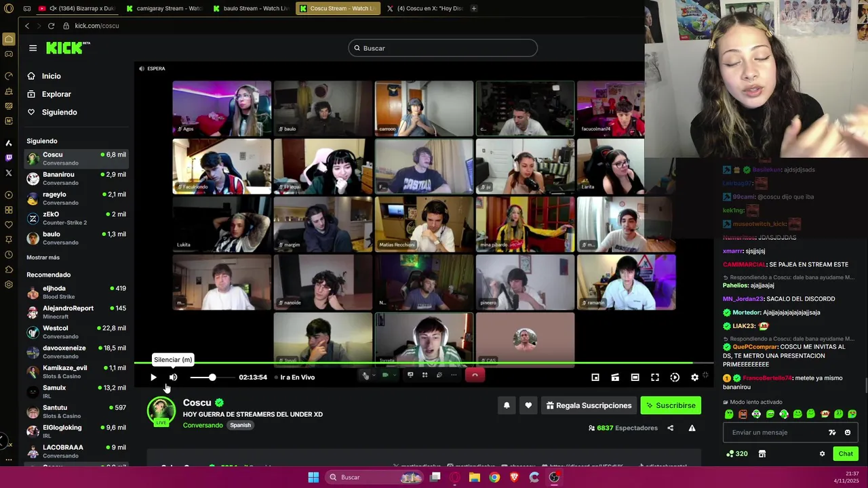This screenshot has width=868, height=488.
Task: Open camera options dropdown in call bar
Action: click(394, 375)
